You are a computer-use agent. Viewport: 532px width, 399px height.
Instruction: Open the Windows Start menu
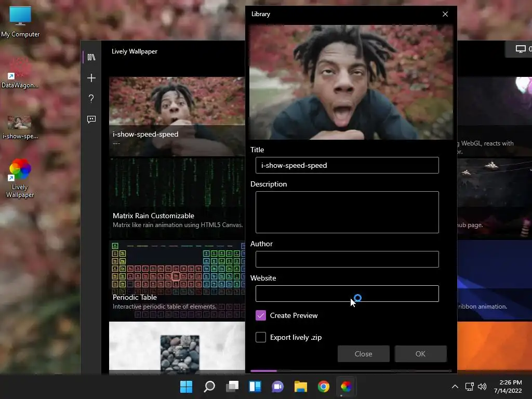(186, 387)
